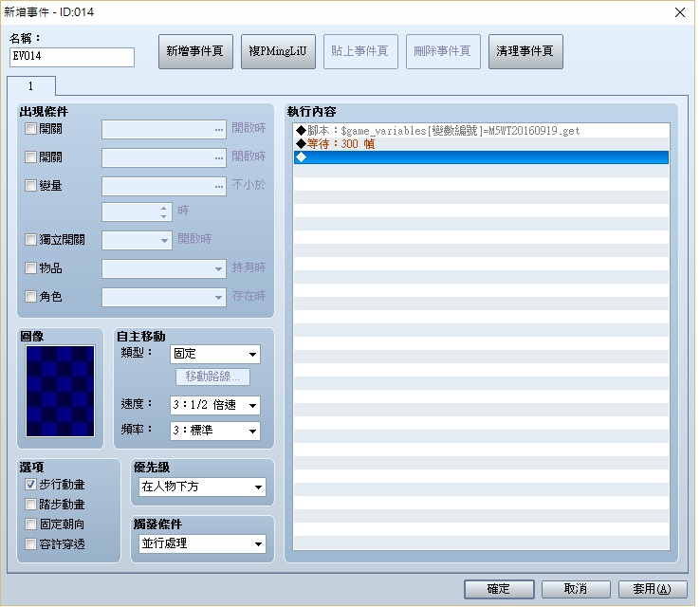Viewport: 700px width, 607px height.
Task: Check the 獨立開關 condition checkbox
Action: [30, 240]
